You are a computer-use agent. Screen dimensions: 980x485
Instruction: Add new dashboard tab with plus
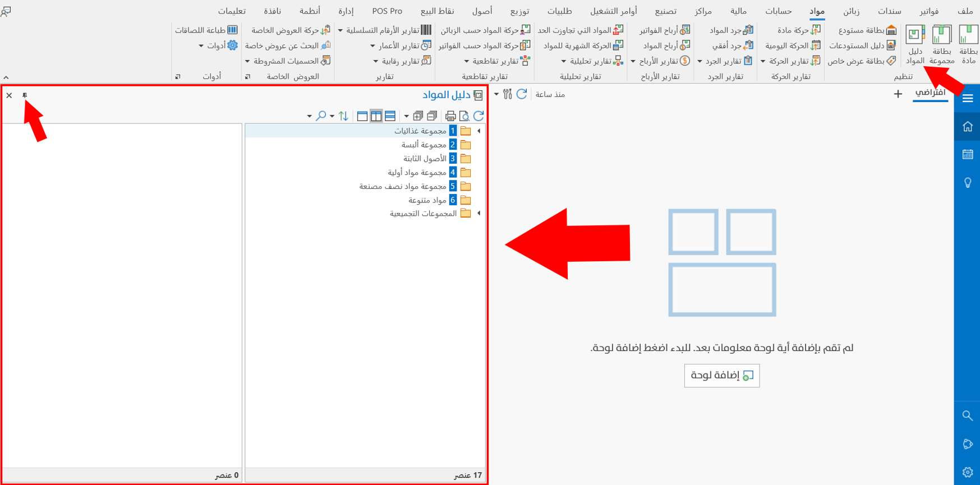tap(898, 94)
